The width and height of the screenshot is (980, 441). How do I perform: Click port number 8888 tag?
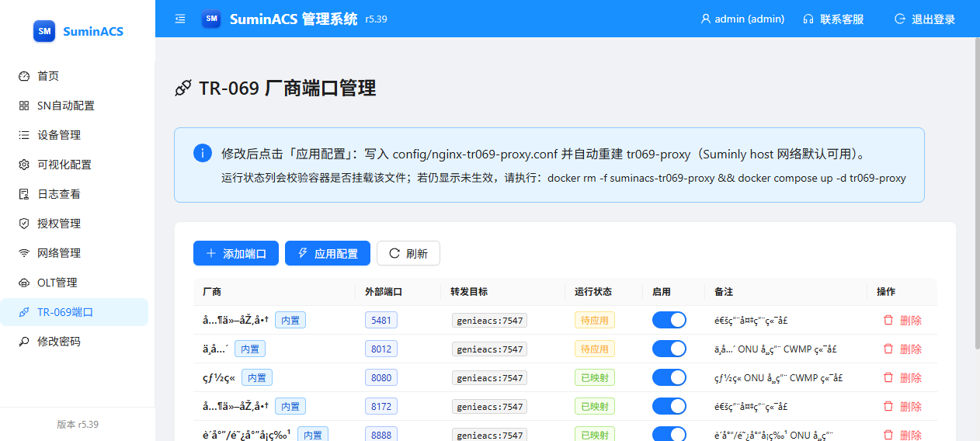click(381, 435)
